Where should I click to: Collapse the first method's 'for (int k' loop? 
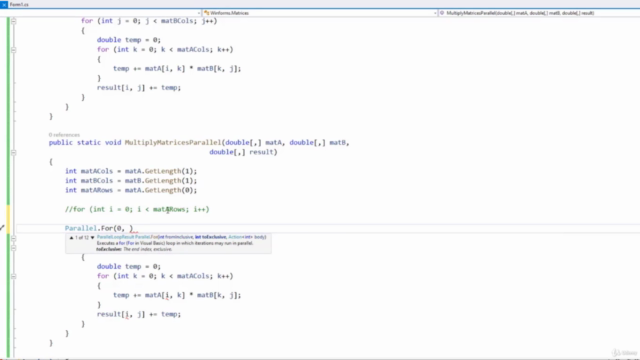(x=13, y=49)
